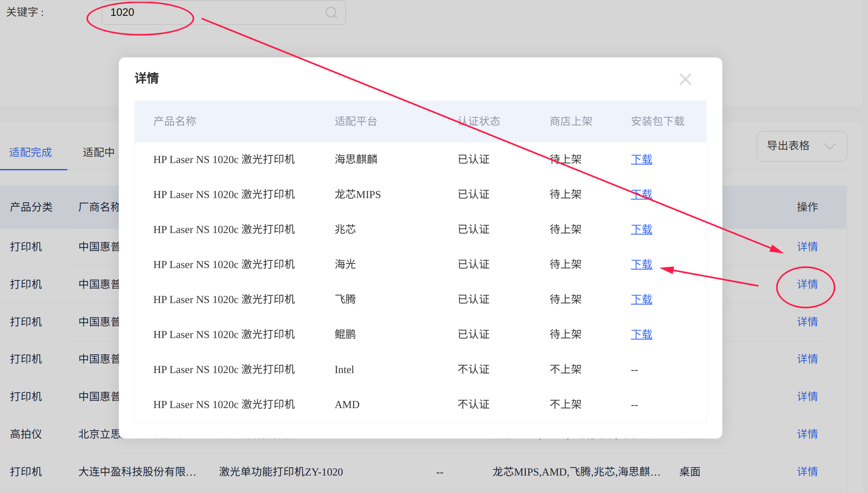
Task: Click the 桌面 cell in last row
Action: click(690, 472)
